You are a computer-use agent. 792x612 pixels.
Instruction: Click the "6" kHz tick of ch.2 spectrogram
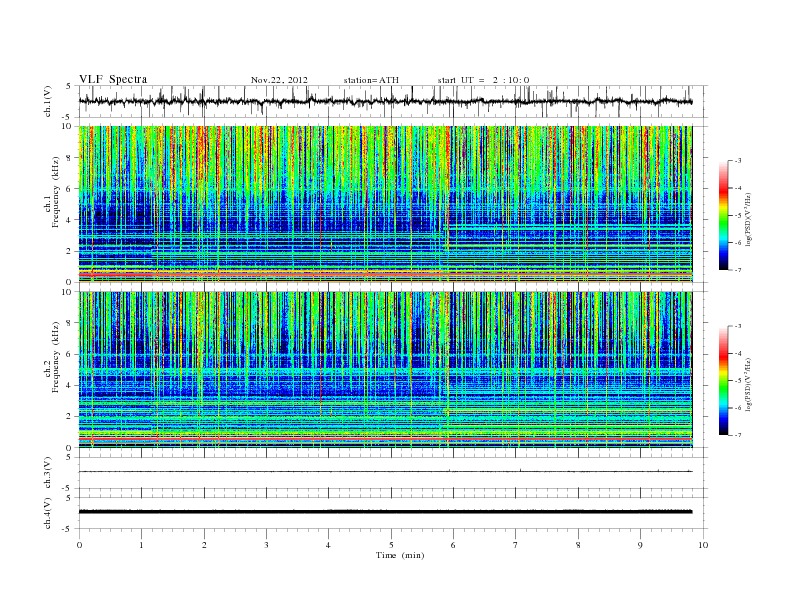(x=69, y=354)
